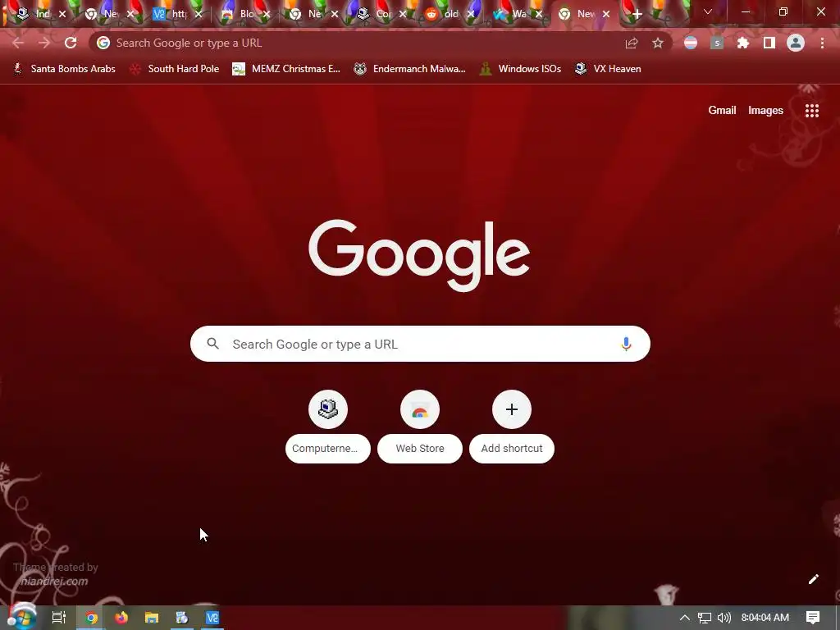
Task: Open File Explorer from the taskbar
Action: (152, 618)
